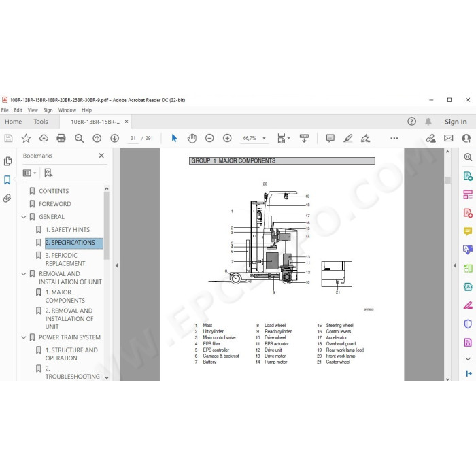Click document scrollbar up arrow
Image resolution: width=476 pixels, height=476 pixels.
(447, 152)
